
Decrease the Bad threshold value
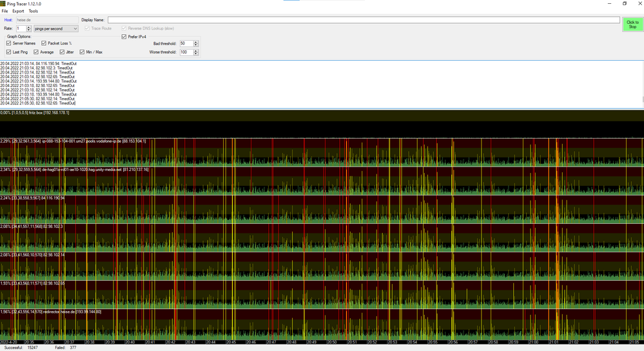pyautogui.click(x=196, y=45)
